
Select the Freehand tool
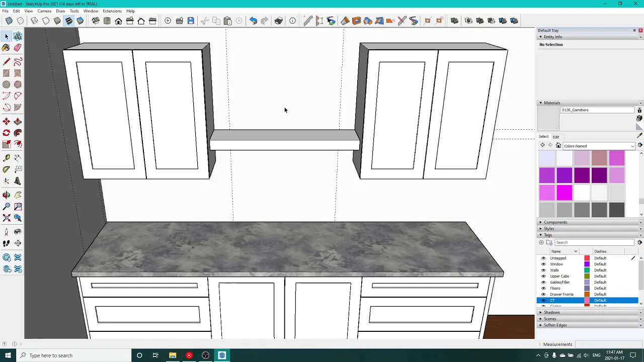pyautogui.click(x=18, y=62)
